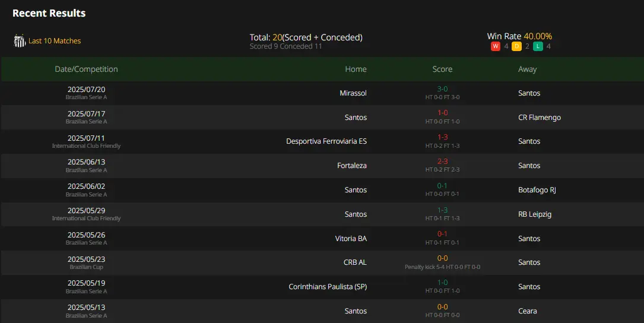Click the green L losses badge

pyautogui.click(x=538, y=46)
